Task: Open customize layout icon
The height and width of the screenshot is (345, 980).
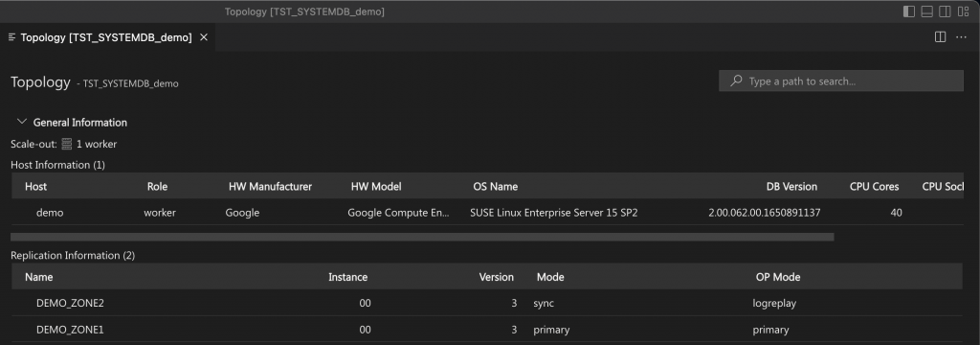Action: (x=963, y=11)
